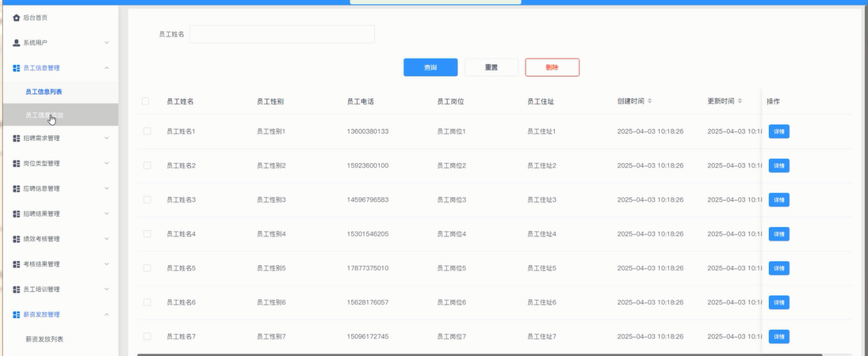Click the user icon beside 系统用户
Image resolution: width=868 pixels, height=356 pixels.
[16, 43]
